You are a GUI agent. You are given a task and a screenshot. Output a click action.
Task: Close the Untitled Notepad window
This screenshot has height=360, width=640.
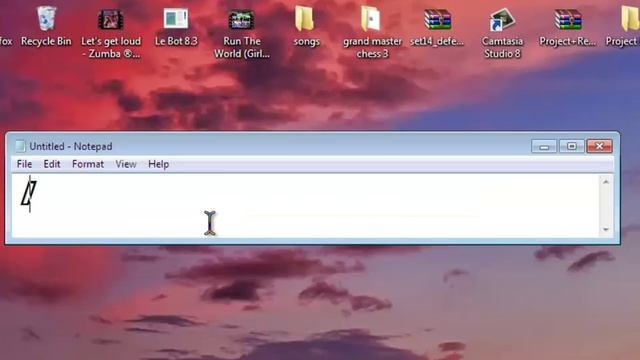(x=599, y=146)
